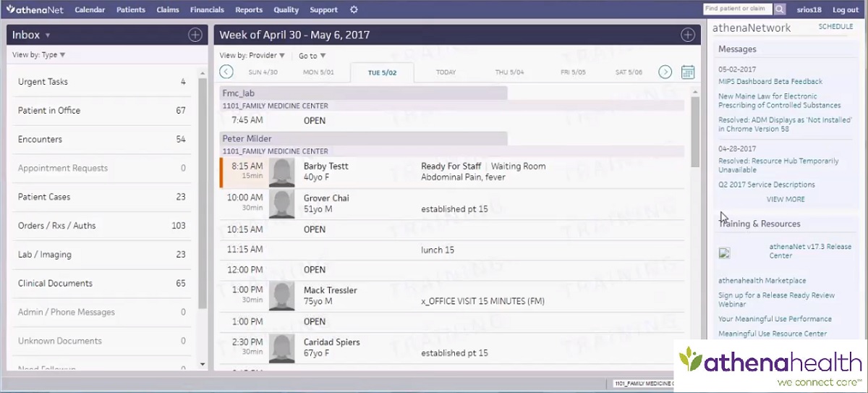
Task: Open athenahealth Marketplace link
Action: pos(762,281)
